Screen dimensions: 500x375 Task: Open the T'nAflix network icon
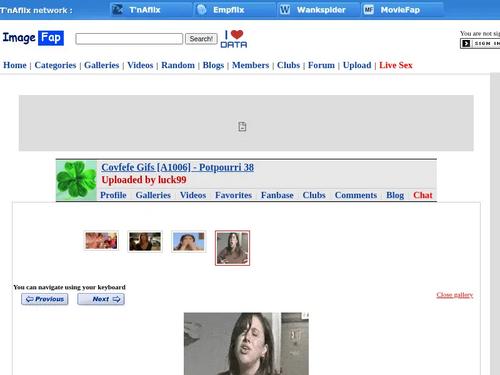[x=117, y=10]
